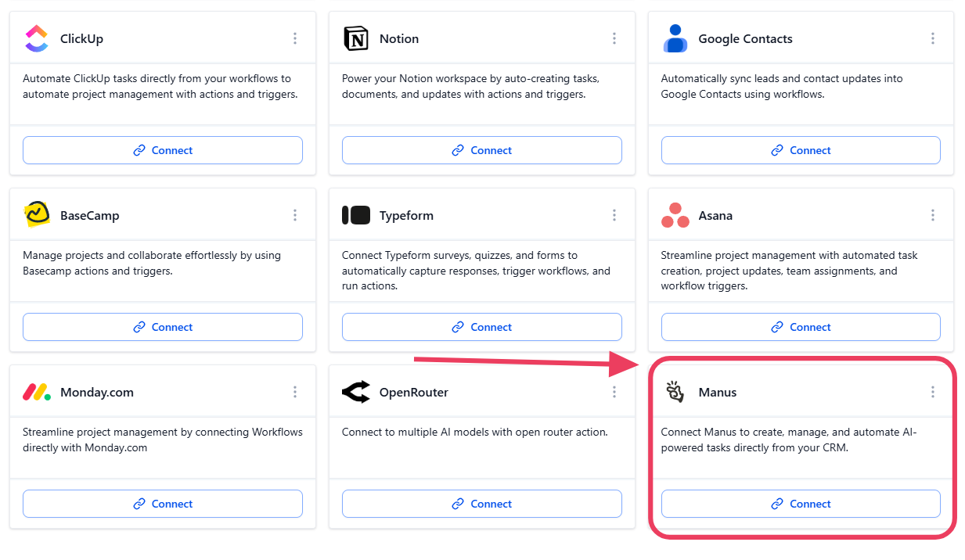Click the Monday.com logo icon
The height and width of the screenshot is (560, 965).
click(37, 392)
